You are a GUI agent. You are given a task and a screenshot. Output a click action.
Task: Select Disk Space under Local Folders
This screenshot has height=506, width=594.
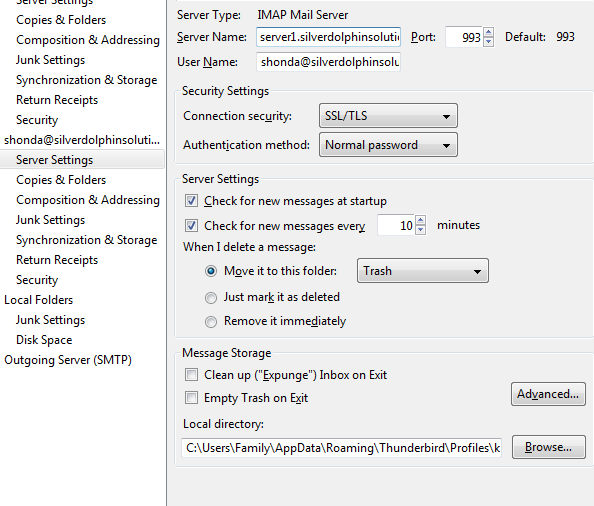pos(44,340)
